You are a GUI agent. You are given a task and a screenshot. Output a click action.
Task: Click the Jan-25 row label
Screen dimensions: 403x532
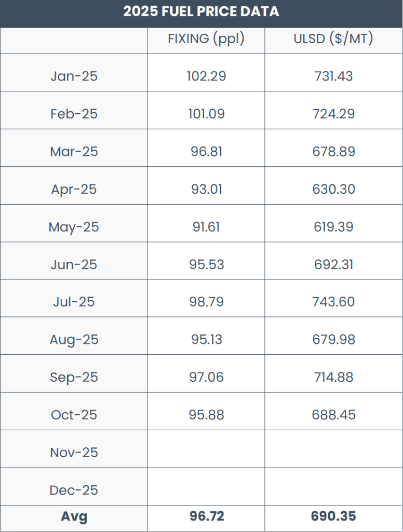point(74,76)
